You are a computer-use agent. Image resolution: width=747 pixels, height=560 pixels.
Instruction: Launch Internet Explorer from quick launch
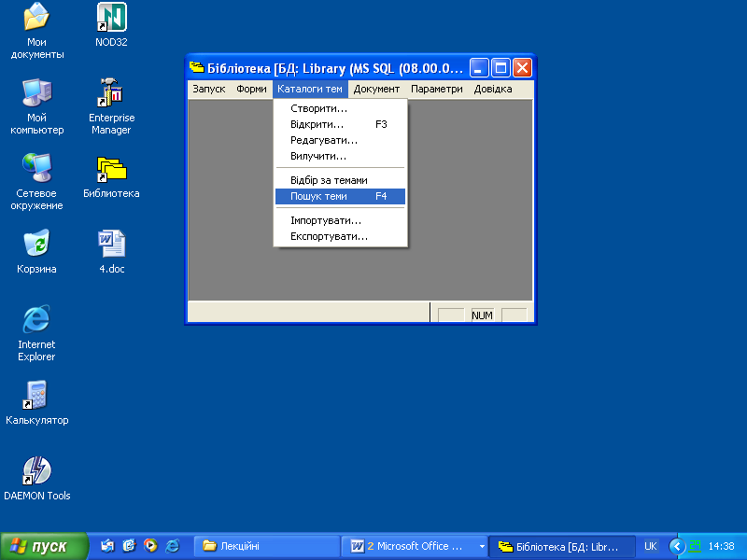pyautogui.click(x=173, y=546)
